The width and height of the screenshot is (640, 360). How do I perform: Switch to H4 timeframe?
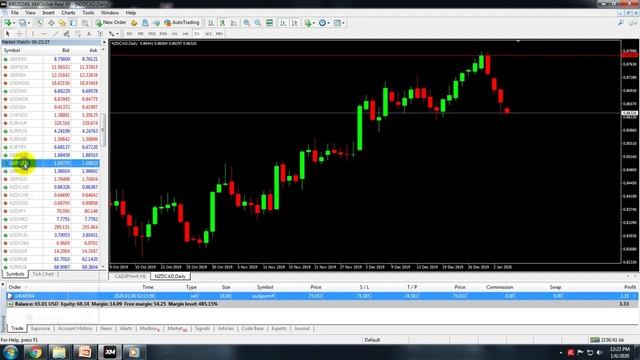(x=186, y=33)
